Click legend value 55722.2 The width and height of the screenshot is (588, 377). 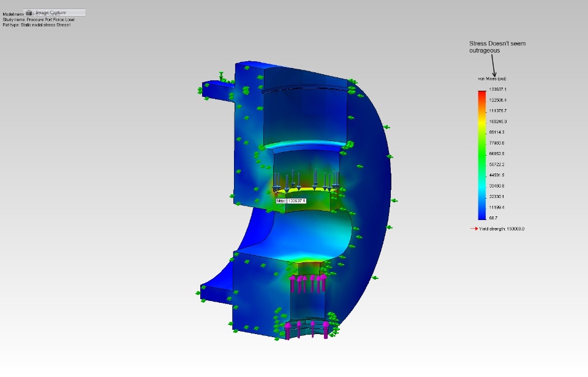tap(497, 164)
